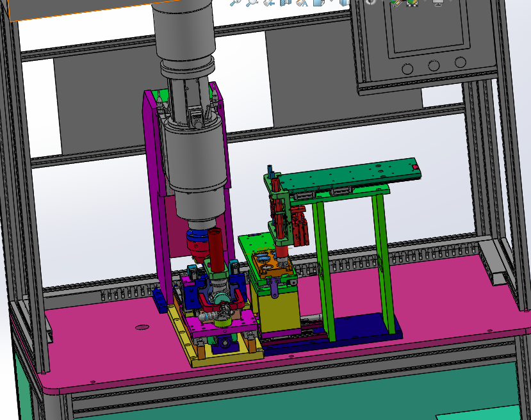Select the HMI touchscreen panel

pyautogui.click(x=429, y=26)
